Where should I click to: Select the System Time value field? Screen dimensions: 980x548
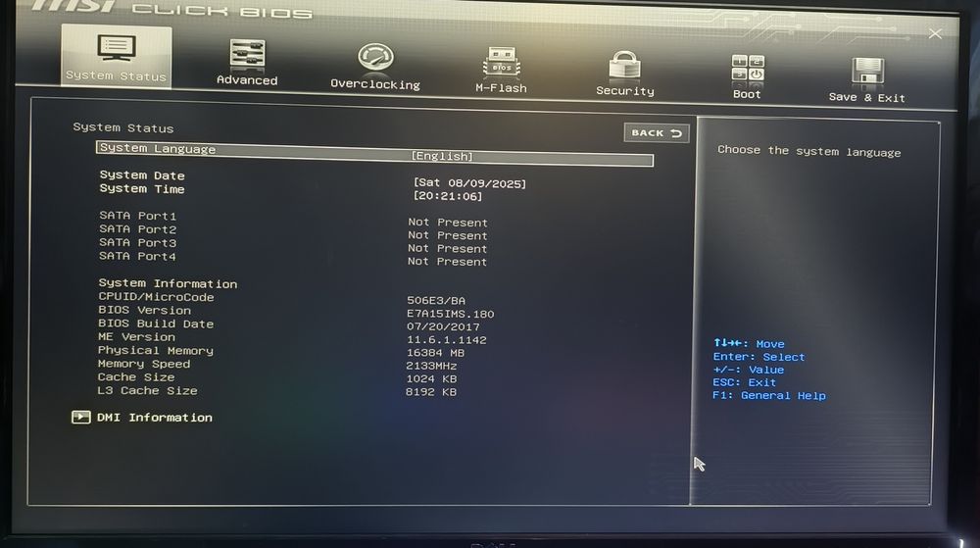tap(448, 196)
